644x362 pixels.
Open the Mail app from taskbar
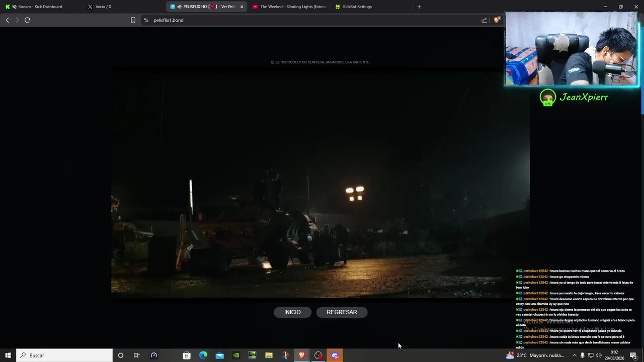[x=220, y=355]
